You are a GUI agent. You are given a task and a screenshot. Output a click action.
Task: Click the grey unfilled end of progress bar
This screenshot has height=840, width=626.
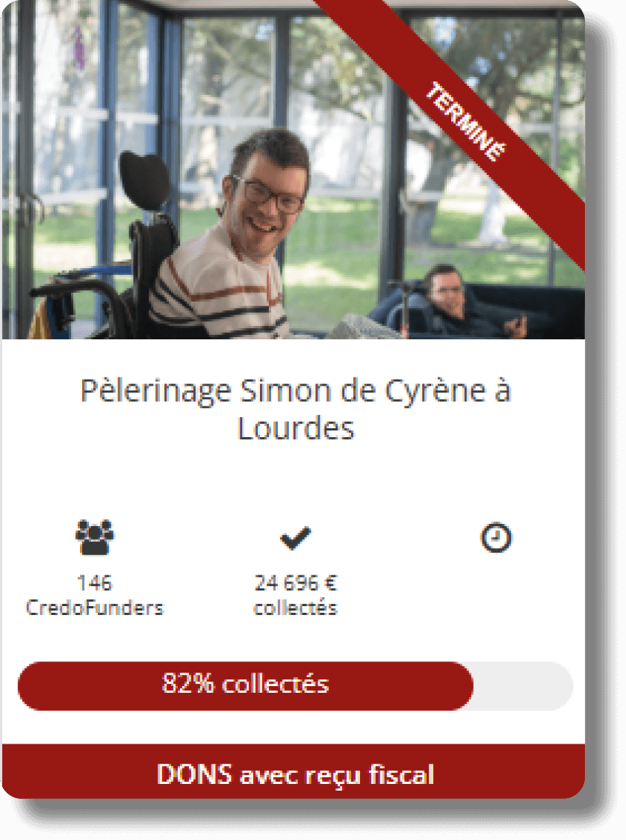pyautogui.click(x=523, y=686)
